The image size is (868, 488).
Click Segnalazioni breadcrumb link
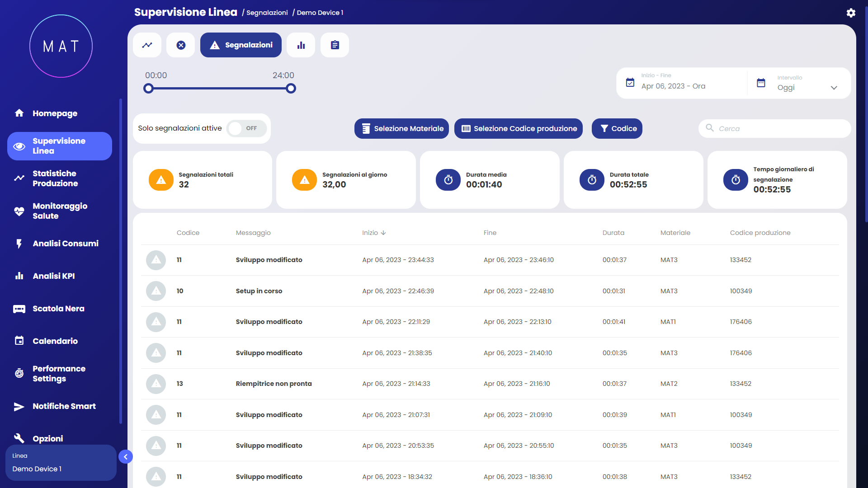(x=267, y=13)
